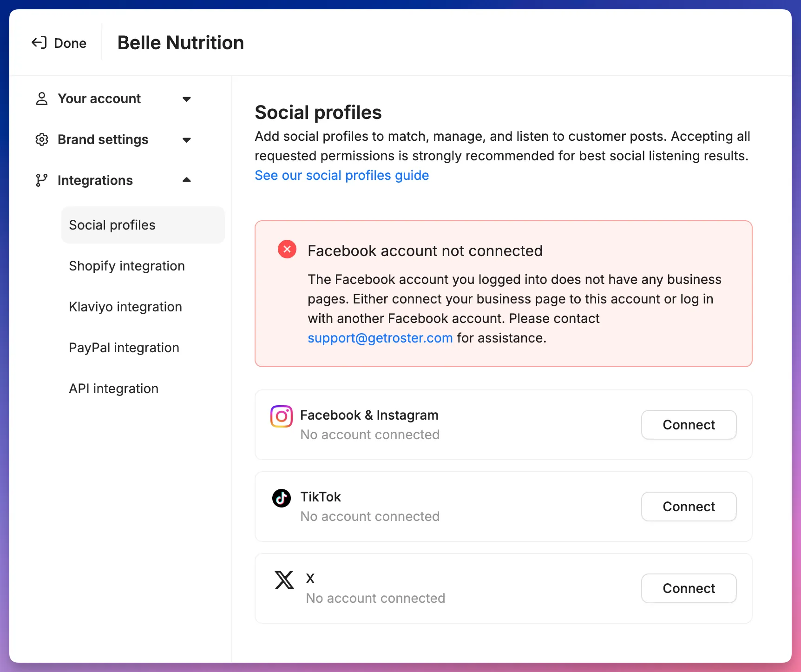Connect the TikTok account
801x672 pixels.
point(689,507)
